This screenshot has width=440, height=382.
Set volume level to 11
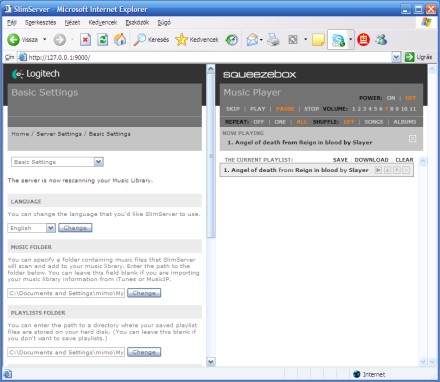[413, 109]
